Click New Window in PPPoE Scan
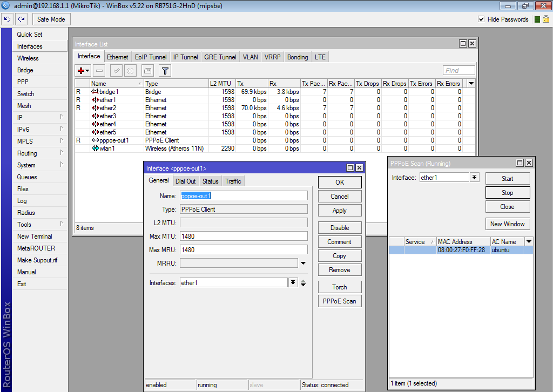Viewport: 553px width, 392px height. (508, 224)
